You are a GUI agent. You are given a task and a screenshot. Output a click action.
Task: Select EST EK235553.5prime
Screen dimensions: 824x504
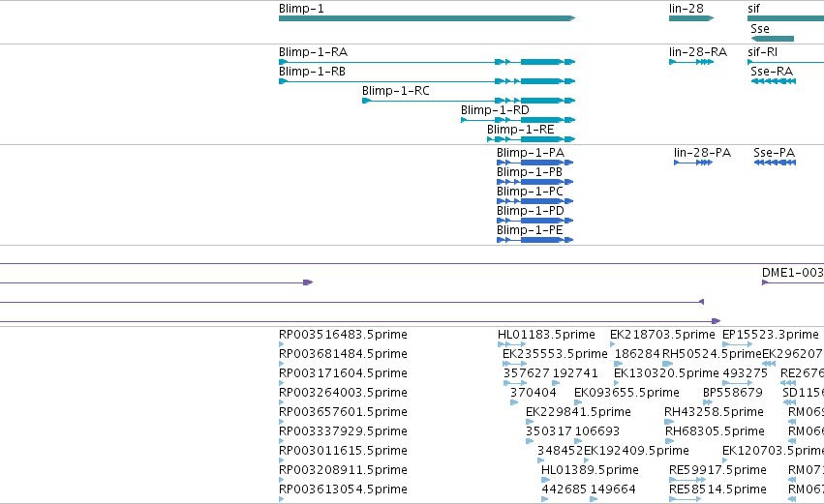click(x=555, y=354)
